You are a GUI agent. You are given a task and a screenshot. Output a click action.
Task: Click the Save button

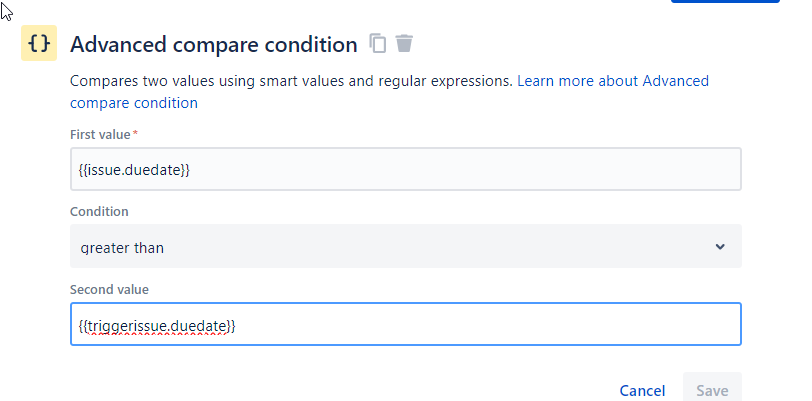pyautogui.click(x=712, y=390)
